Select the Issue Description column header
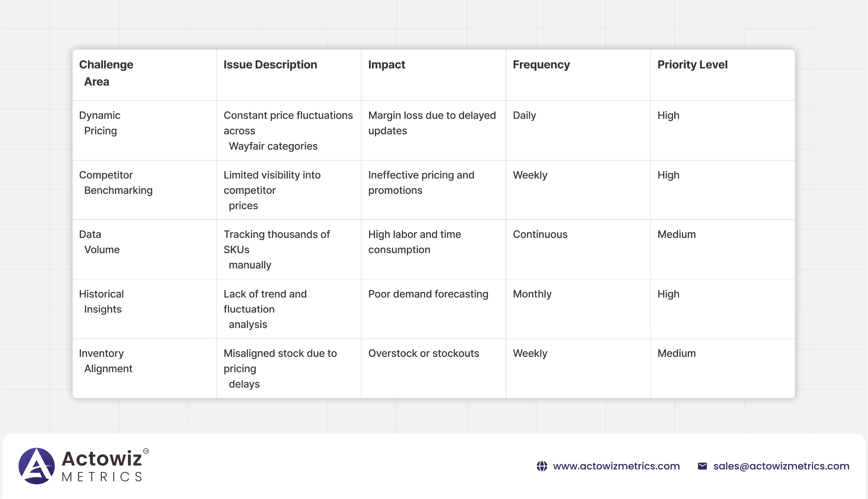This screenshot has width=868, height=499. (x=270, y=64)
